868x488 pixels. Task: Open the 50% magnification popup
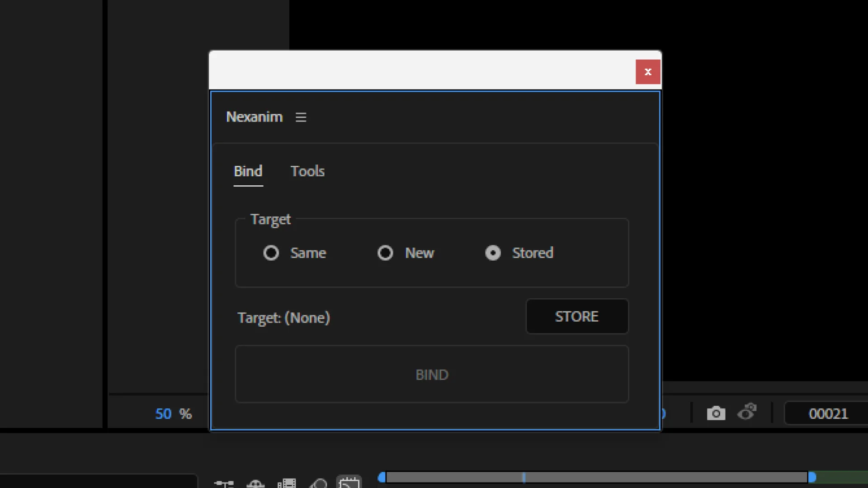(173, 413)
